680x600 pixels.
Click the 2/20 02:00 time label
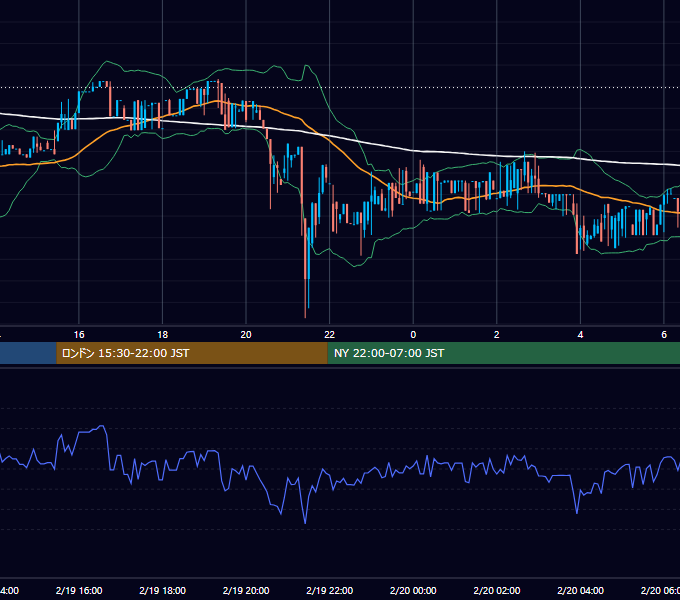coord(497,590)
